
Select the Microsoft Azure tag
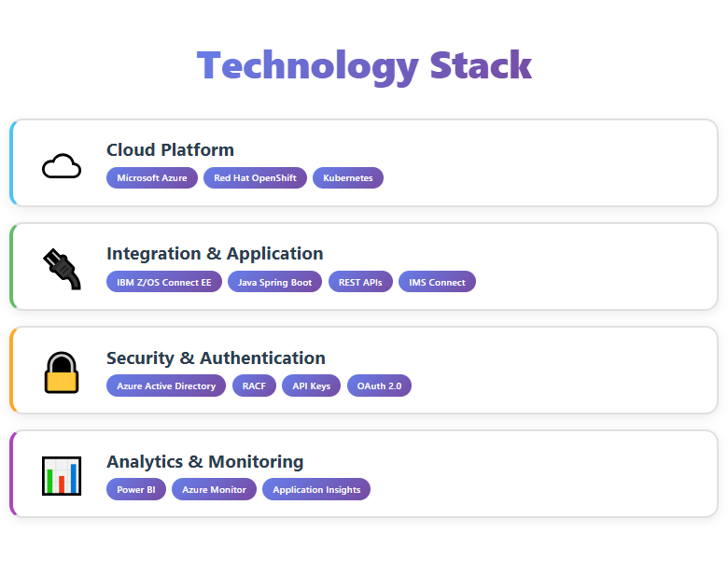[152, 178]
